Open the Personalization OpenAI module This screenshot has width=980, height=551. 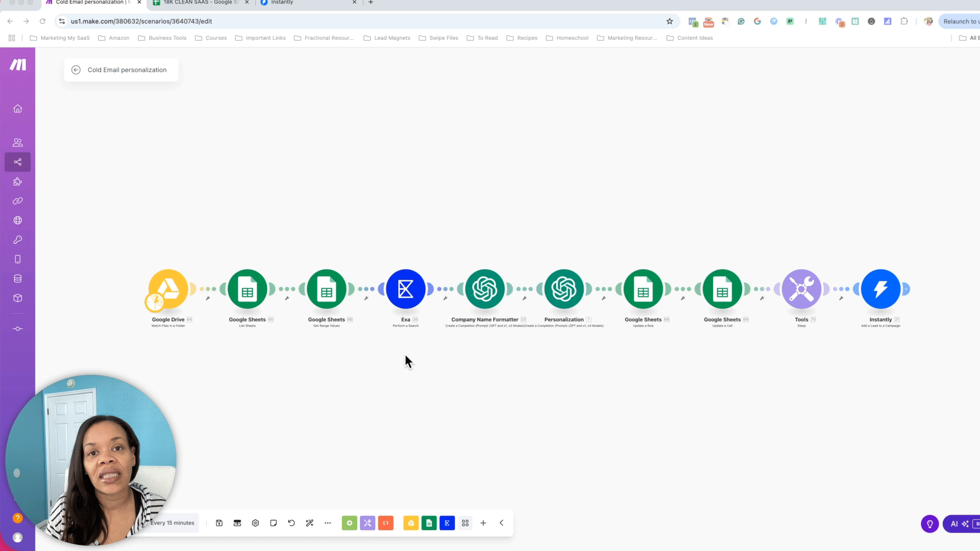564,289
